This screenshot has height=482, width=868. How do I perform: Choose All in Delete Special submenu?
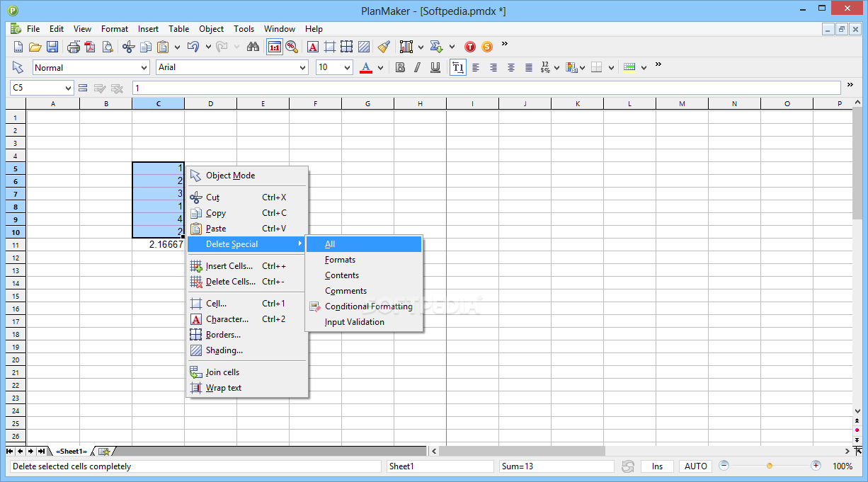tap(364, 244)
